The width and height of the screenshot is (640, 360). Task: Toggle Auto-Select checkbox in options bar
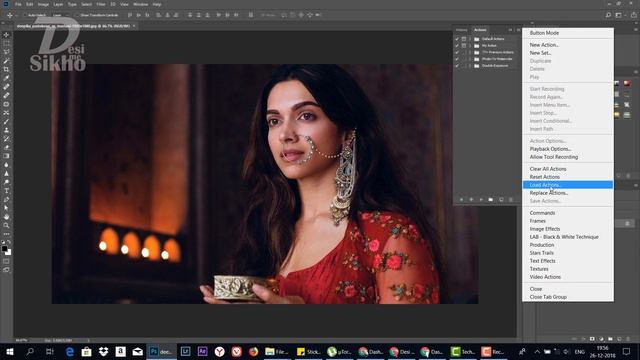tap(25, 15)
